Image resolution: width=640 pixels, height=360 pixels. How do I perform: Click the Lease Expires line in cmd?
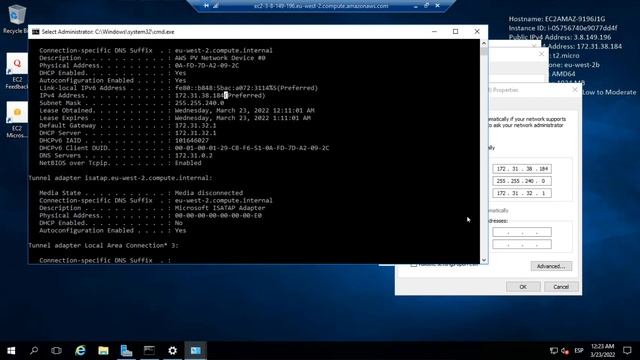tap(175, 118)
